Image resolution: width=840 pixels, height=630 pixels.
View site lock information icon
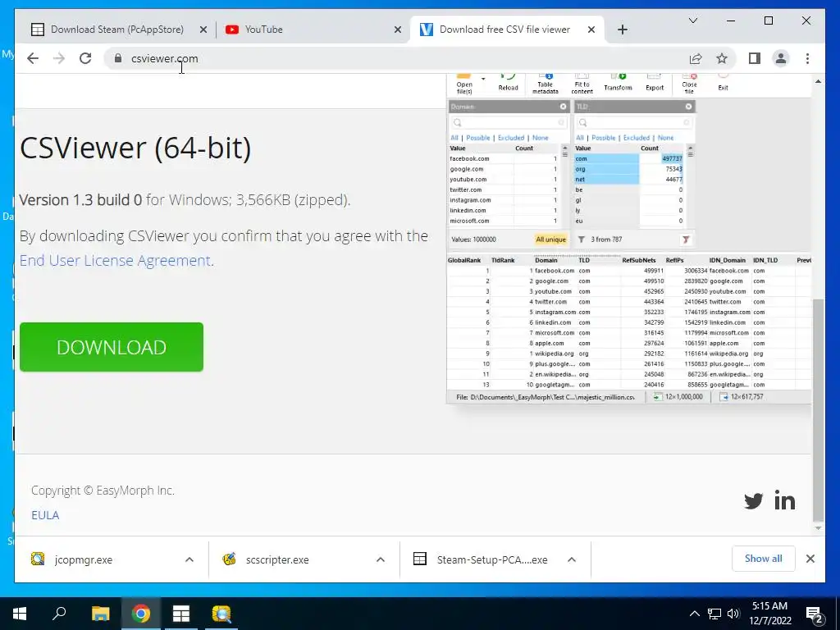point(118,58)
